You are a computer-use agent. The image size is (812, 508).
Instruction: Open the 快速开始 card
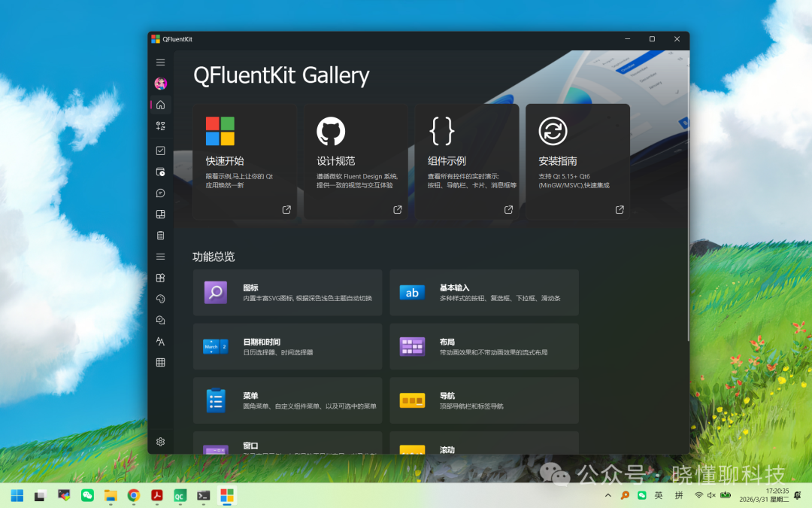[245, 161]
